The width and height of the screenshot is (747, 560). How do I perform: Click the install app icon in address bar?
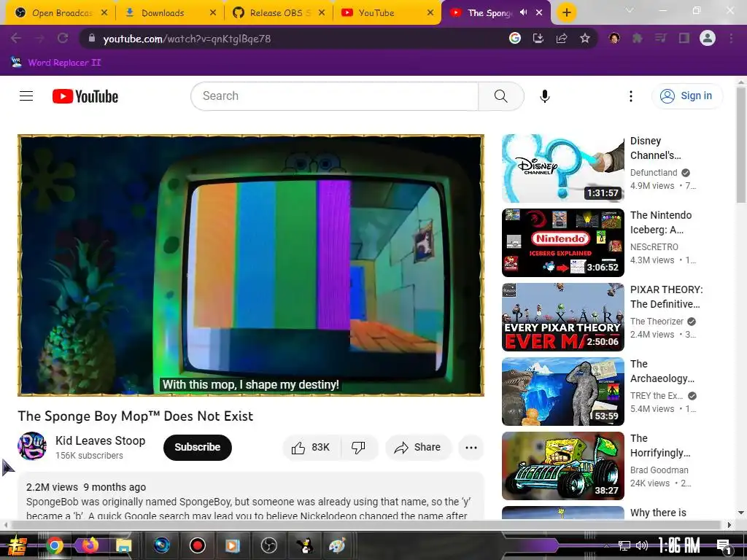(538, 39)
